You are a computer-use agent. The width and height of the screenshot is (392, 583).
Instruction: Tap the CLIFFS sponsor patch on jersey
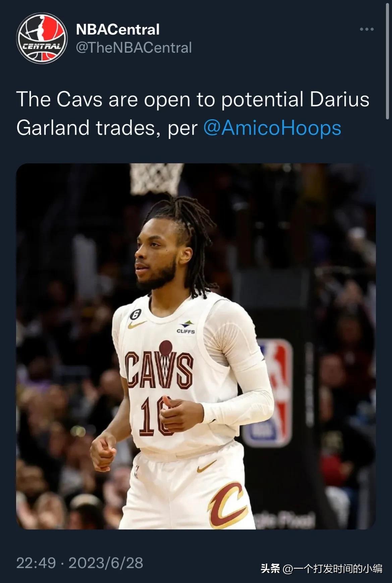(x=185, y=327)
